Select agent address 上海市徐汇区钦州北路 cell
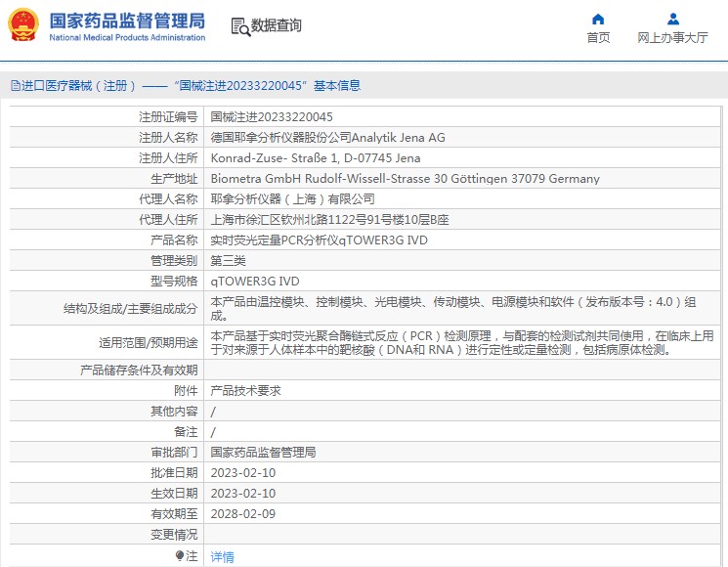The height and width of the screenshot is (567, 728). click(462, 219)
